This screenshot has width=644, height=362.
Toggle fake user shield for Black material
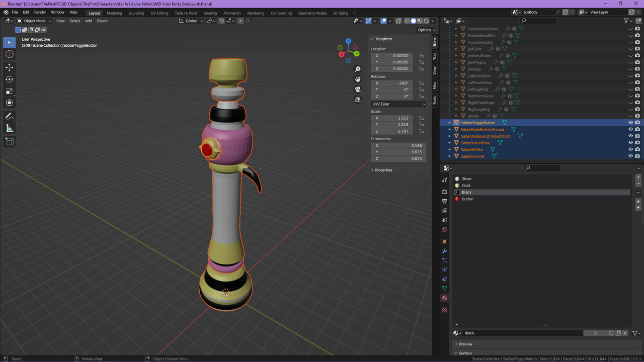pyautogui.click(x=611, y=333)
